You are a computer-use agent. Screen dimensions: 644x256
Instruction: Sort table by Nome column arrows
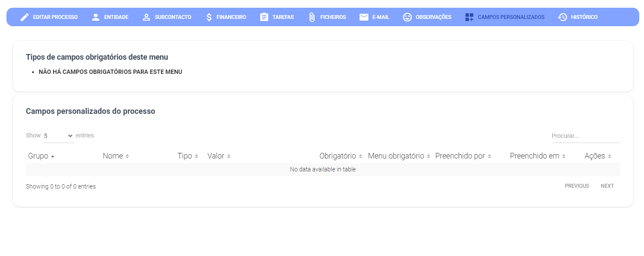(127, 156)
